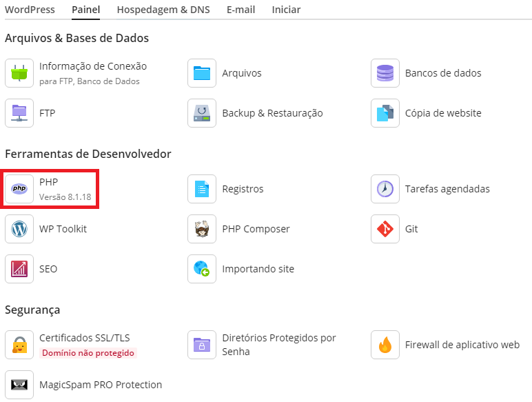
Task: Click the FTP network folder icon
Action: (x=19, y=113)
